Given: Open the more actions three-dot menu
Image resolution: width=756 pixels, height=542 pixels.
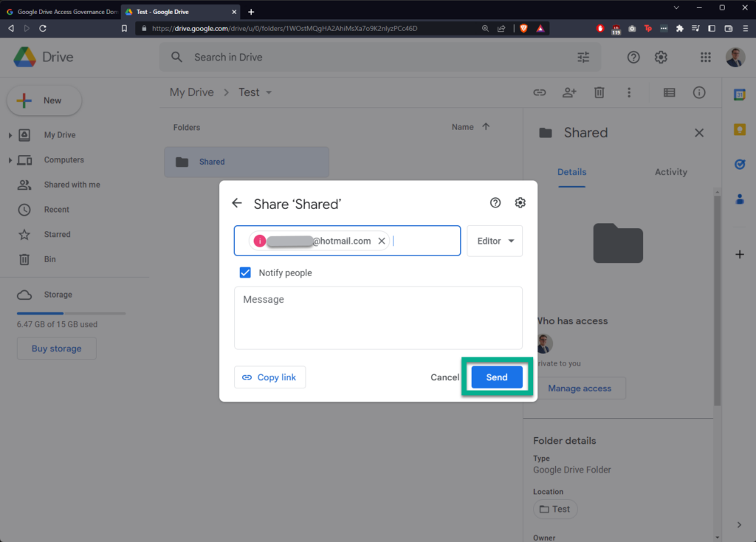Looking at the screenshot, I should pos(629,92).
